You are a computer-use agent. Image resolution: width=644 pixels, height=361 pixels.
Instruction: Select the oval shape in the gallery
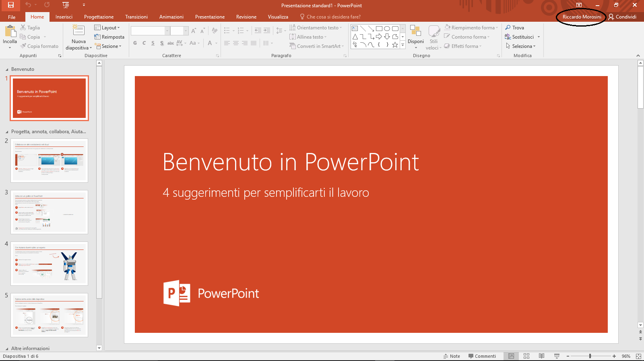tap(387, 29)
